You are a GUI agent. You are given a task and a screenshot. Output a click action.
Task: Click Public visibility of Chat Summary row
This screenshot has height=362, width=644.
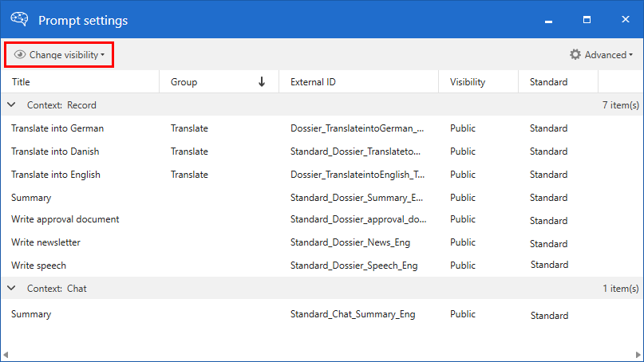463,314
